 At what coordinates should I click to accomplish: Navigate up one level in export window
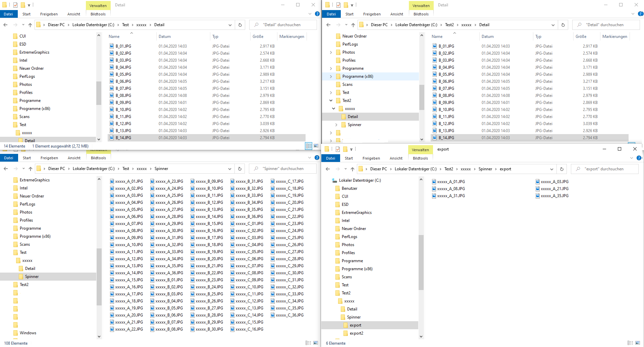coord(353,169)
